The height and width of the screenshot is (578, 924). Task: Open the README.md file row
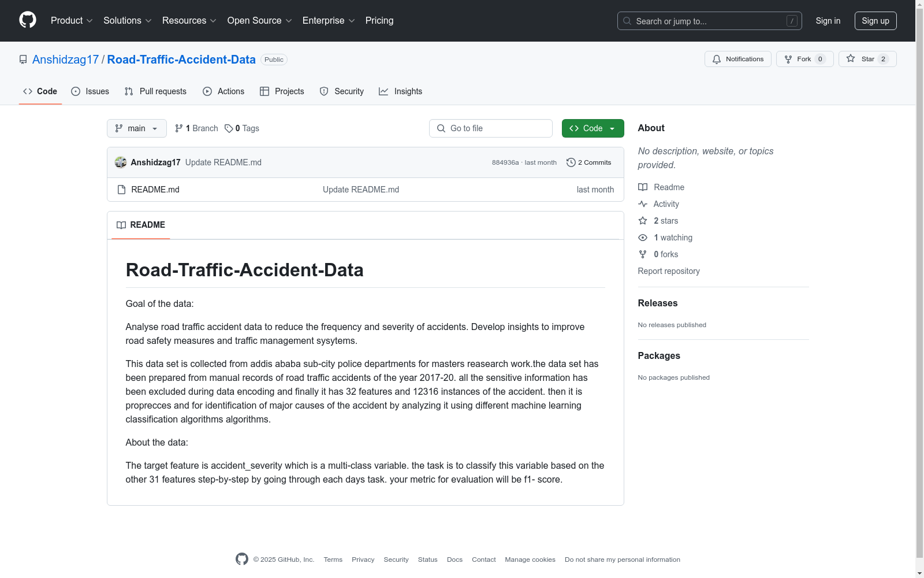click(366, 190)
